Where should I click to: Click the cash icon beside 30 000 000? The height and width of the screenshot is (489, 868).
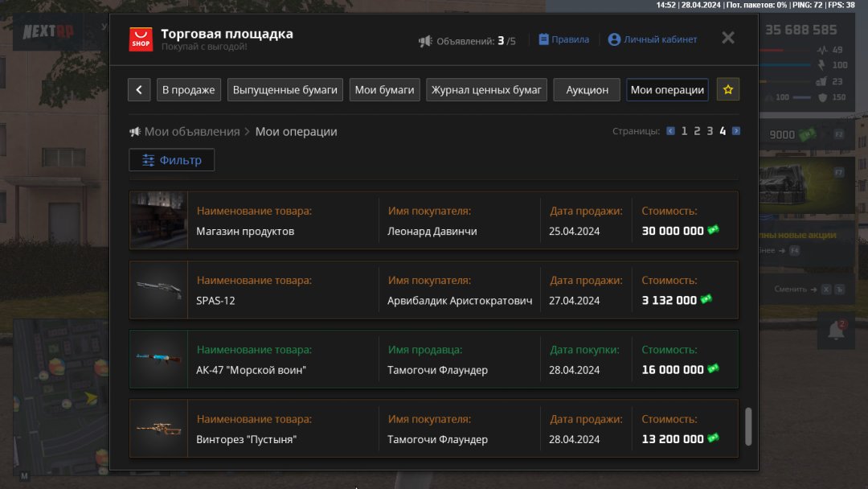713,230
